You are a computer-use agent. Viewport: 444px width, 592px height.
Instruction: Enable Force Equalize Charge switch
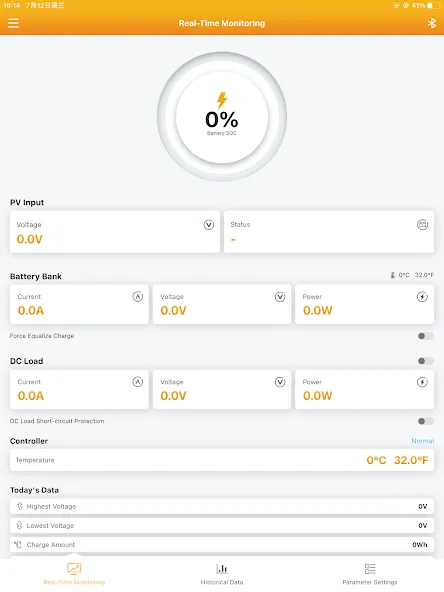pos(426,336)
